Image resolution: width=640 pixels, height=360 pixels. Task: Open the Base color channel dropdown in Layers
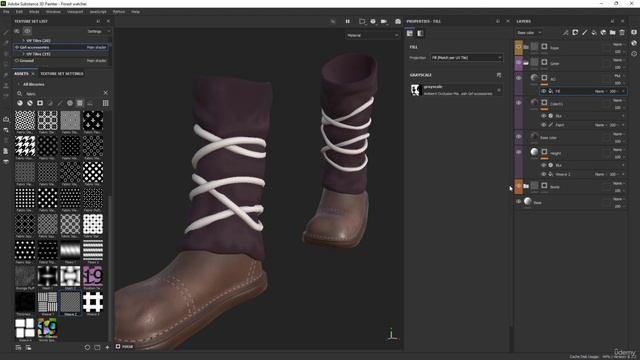pyautogui.click(x=529, y=33)
